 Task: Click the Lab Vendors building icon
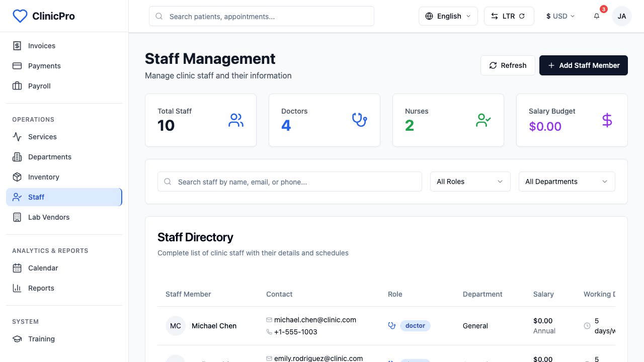[x=17, y=217]
